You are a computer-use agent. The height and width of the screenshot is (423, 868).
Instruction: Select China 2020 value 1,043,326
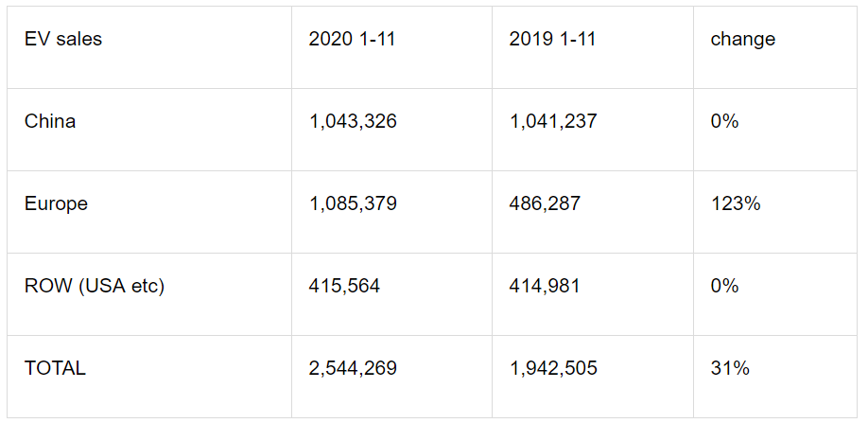[x=353, y=121]
